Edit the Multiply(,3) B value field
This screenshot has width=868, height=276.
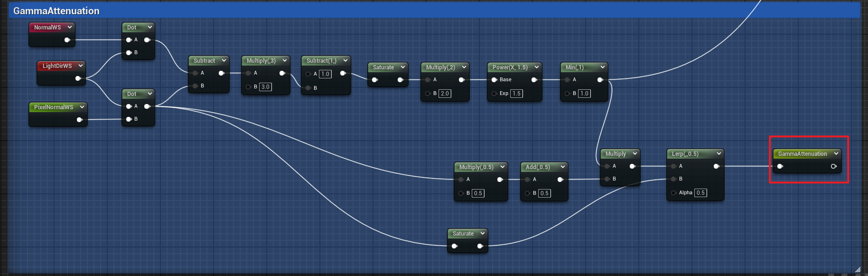[x=265, y=87]
